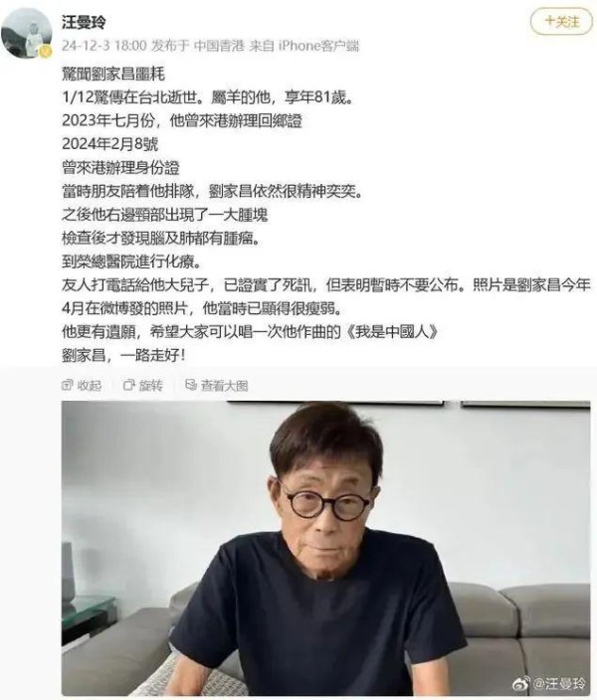This screenshot has width=597, height=700.
Task: Click the Weibo logo watermark in photo
Action: 521,683
